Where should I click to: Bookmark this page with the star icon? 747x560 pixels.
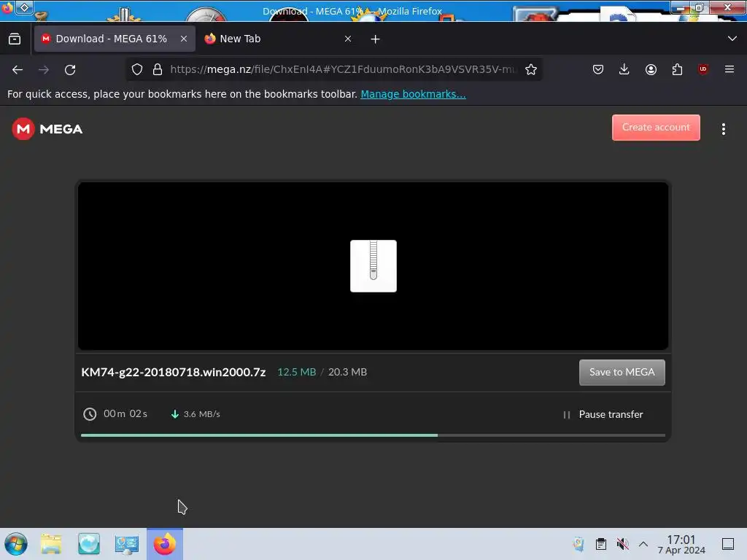coord(531,69)
